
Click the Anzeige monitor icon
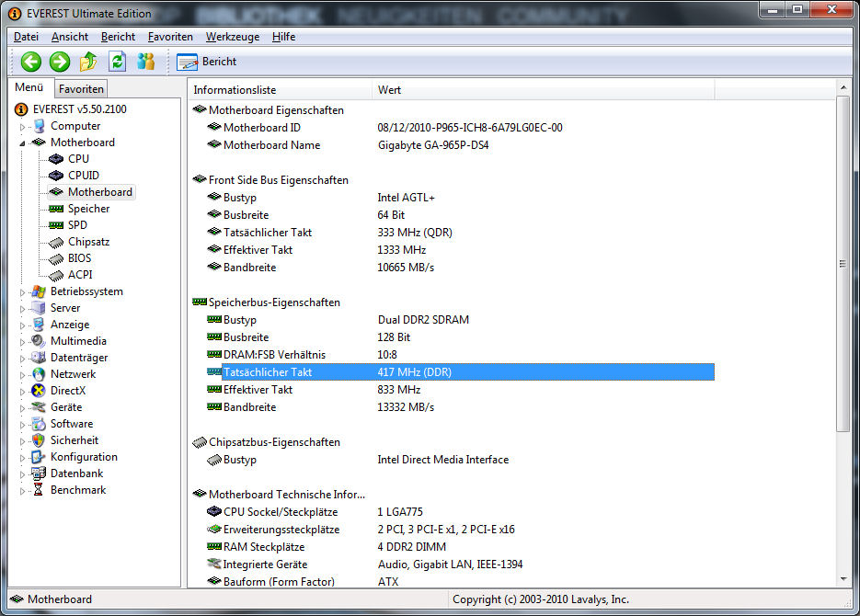(39, 325)
